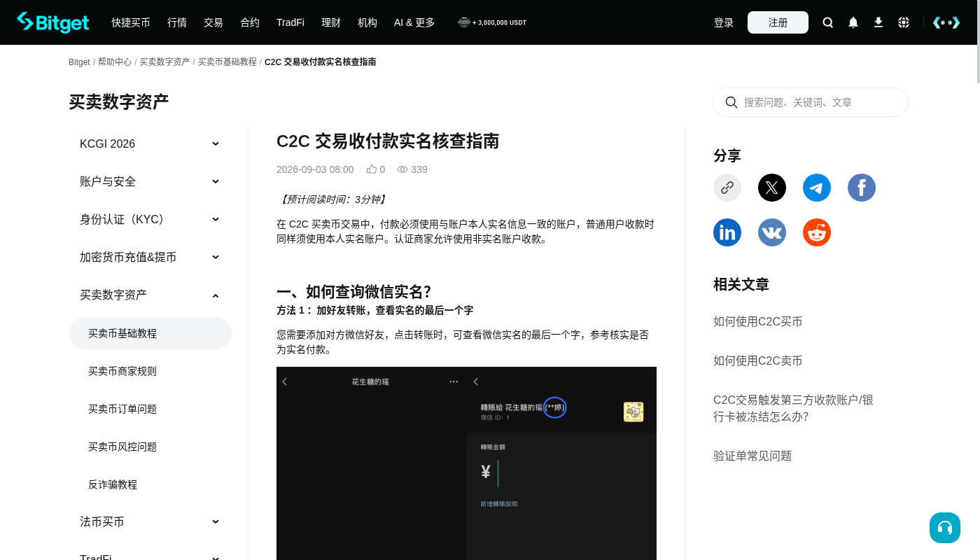Share the article on Reddit

(x=817, y=232)
